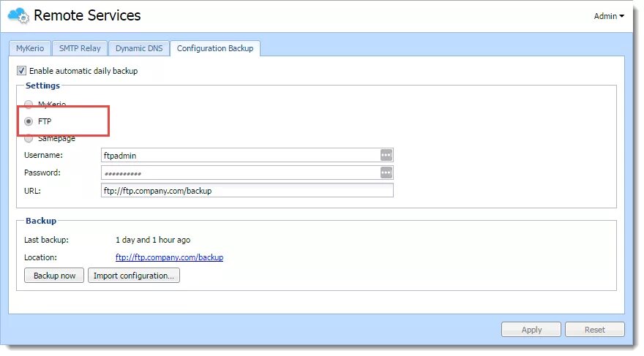Select the MyKerio radio option
This screenshot has height=356, width=644.
coord(29,105)
